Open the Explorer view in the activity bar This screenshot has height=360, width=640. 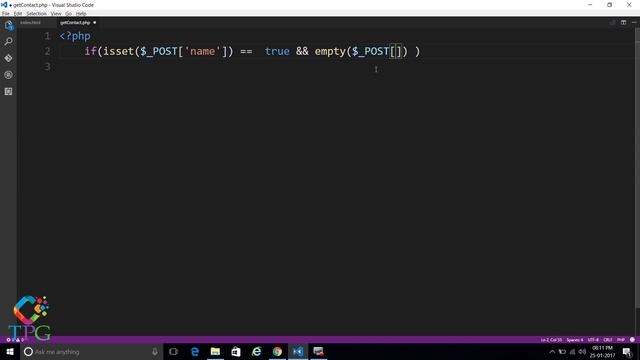tap(9, 25)
